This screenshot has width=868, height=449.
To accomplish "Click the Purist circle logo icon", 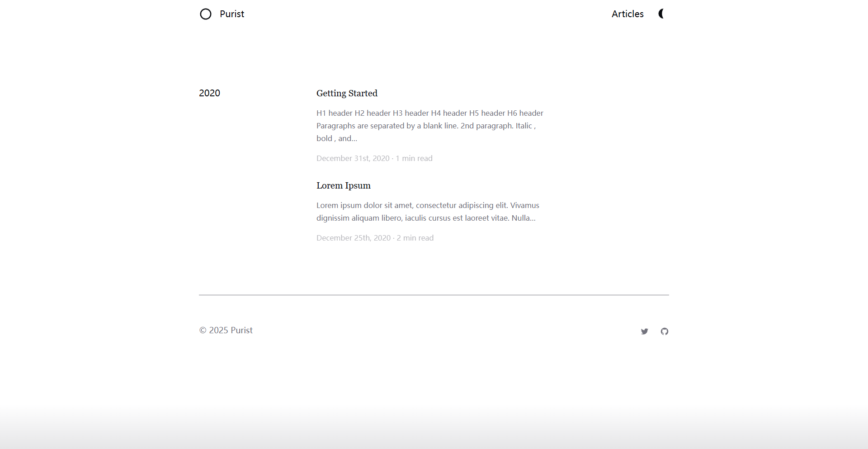I will point(206,14).
